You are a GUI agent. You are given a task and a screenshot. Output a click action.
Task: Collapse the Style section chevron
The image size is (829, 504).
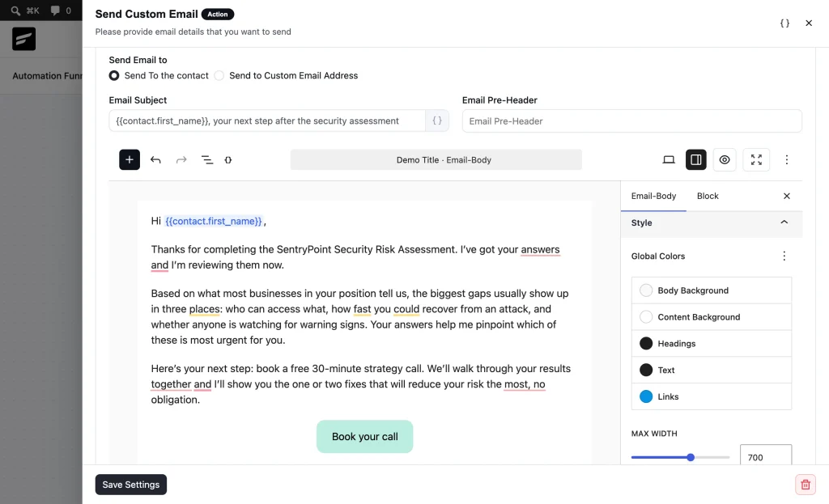point(784,222)
